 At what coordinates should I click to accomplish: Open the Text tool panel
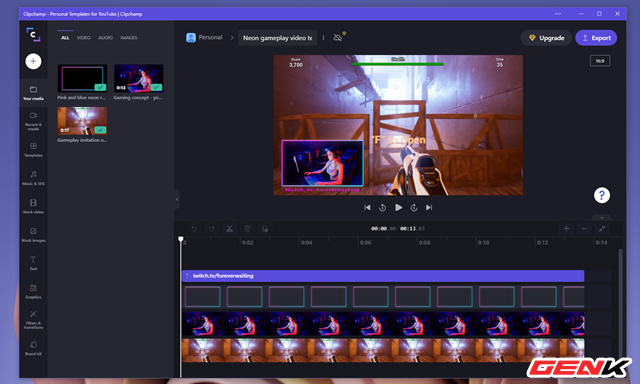[x=33, y=263]
